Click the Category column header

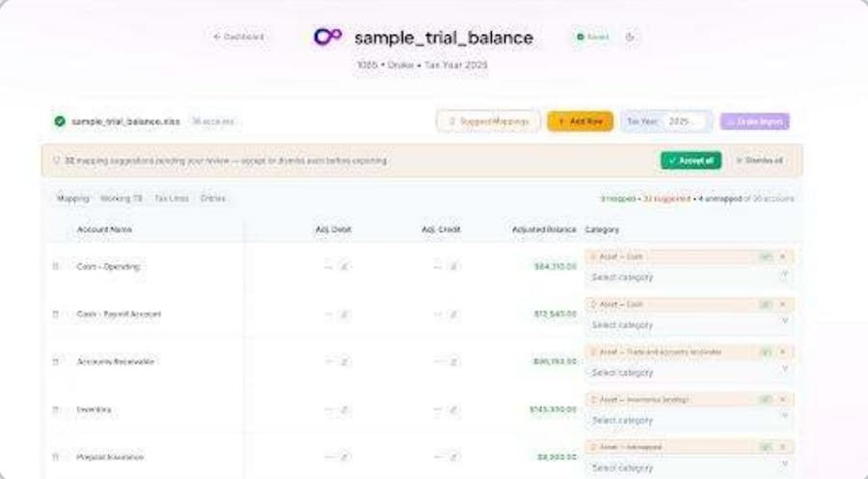tap(602, 229)
